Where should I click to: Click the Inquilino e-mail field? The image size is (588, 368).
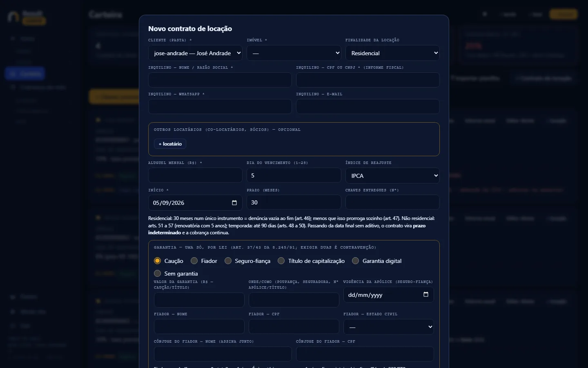point(368,107)
